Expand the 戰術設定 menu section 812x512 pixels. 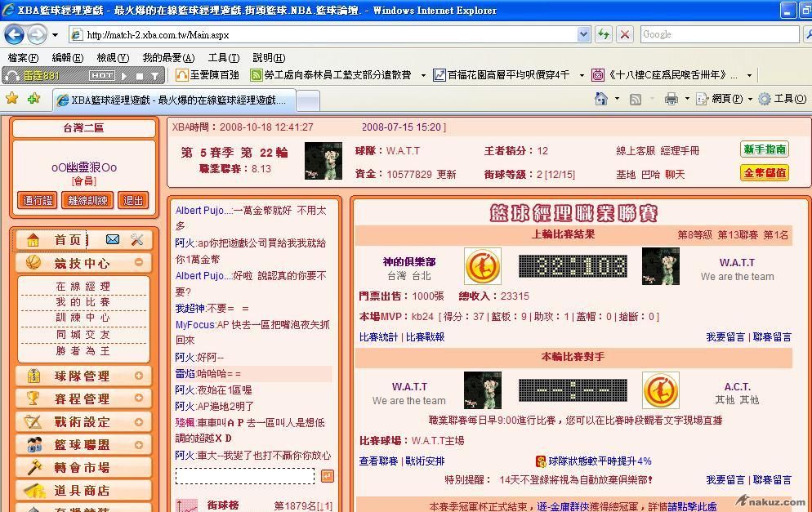[139, 422]
